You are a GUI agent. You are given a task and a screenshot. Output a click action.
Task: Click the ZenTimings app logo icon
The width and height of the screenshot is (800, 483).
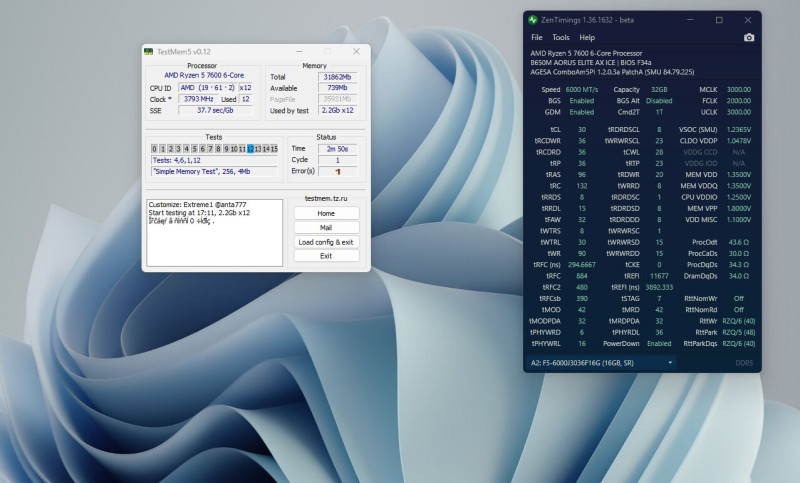(x=533, y=20)
